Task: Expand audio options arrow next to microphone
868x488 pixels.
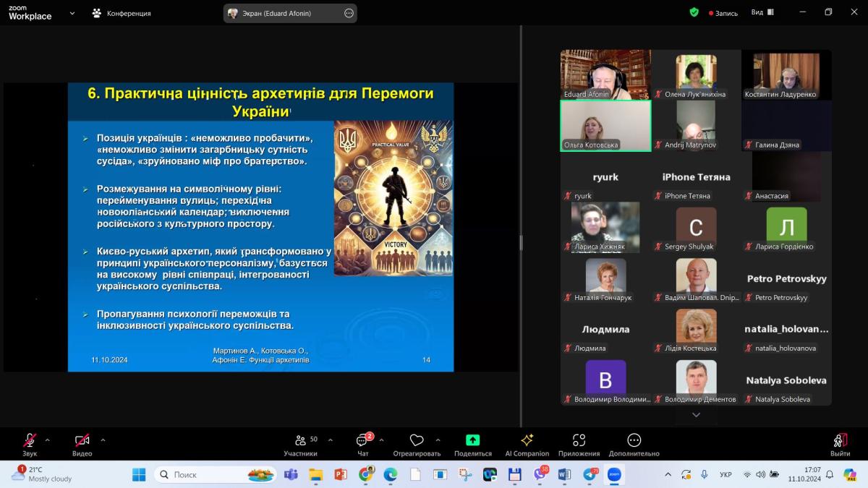Action: 48,440
